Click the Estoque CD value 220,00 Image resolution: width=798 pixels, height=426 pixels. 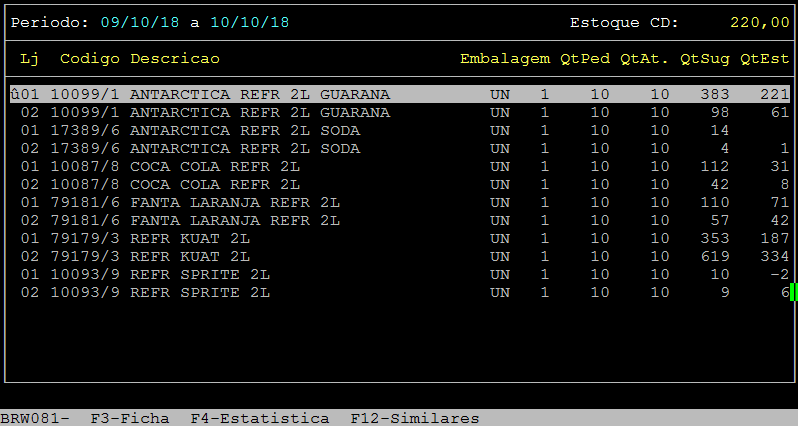pyautogui.click(x=759, y=22)
